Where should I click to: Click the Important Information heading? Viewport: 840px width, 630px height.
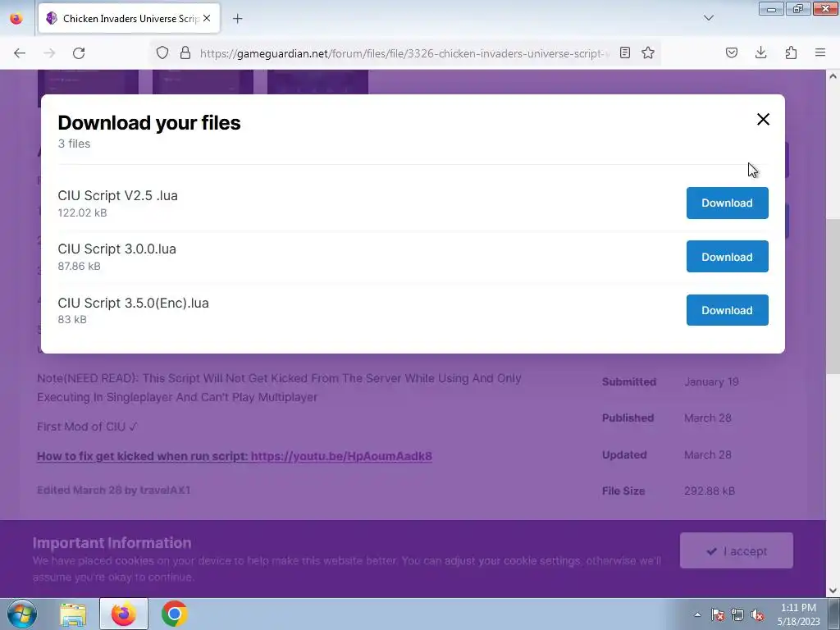[112, 543]
